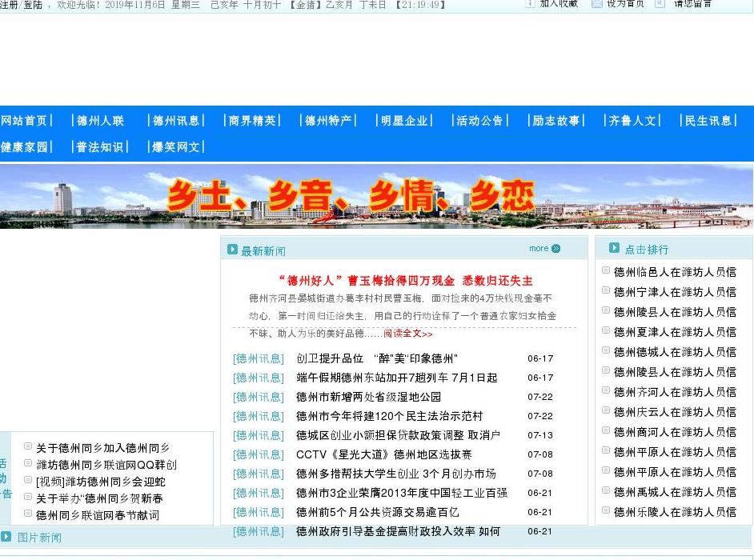The image size is (754, 560).
Task: Open article 德州市3企业荣膺2013年度中国轻工业百强
Action: click(x=402, y=493)
